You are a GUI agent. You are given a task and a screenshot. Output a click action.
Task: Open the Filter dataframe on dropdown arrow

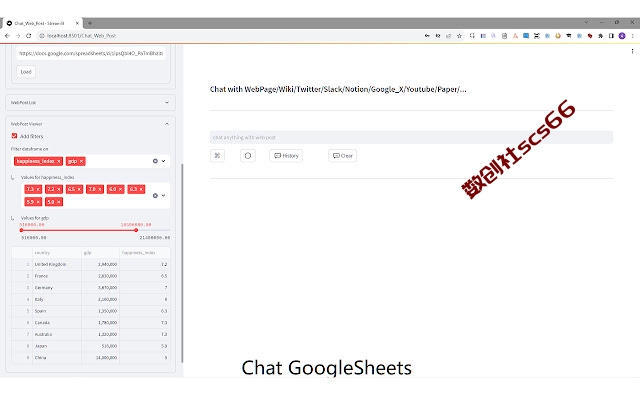tap(163, 161)
